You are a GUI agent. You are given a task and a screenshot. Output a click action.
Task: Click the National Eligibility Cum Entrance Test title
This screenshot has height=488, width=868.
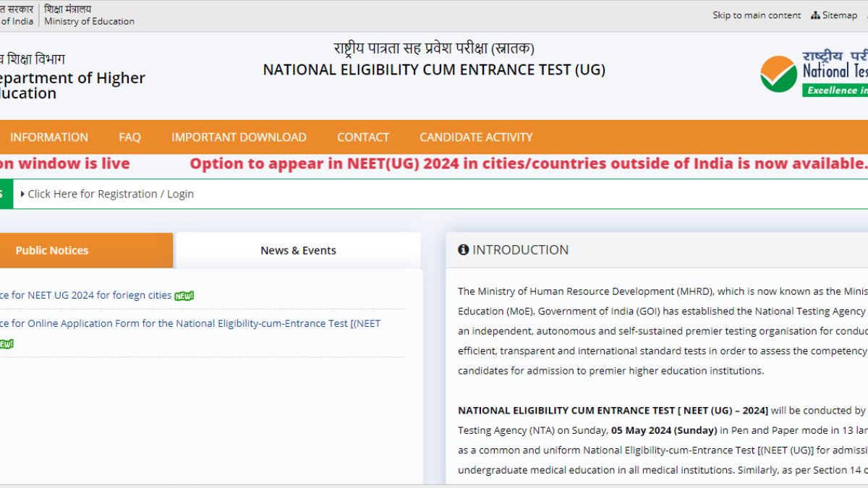434,69
